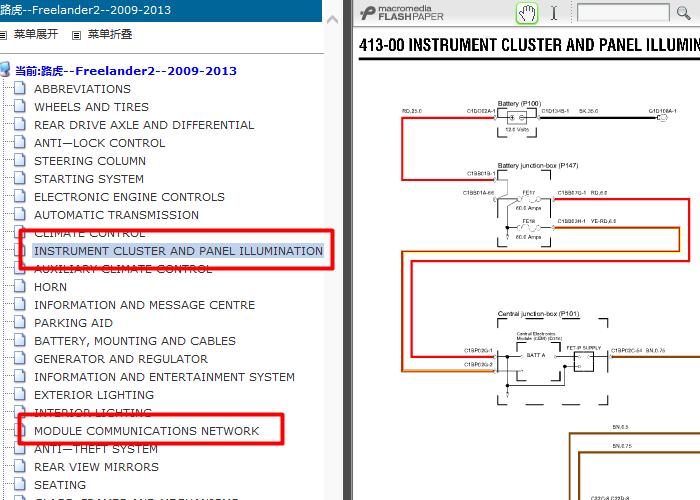Focus the FlashPaper search text field

(x=623, y=12)
